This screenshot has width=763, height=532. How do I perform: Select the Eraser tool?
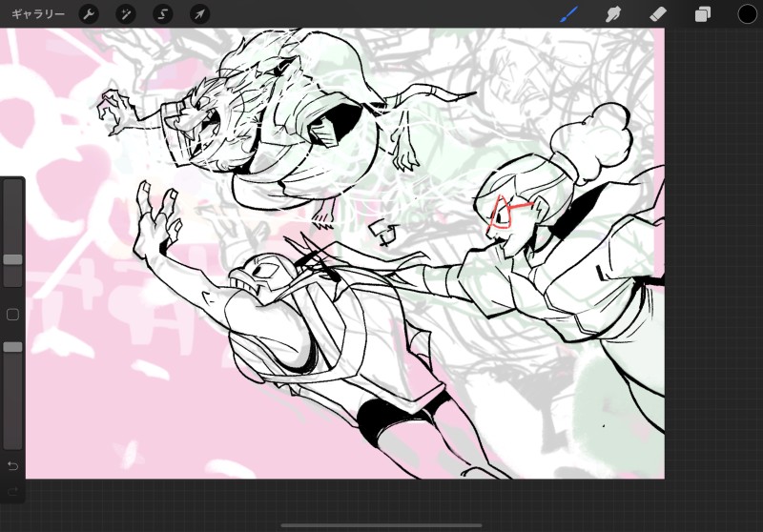657,14
